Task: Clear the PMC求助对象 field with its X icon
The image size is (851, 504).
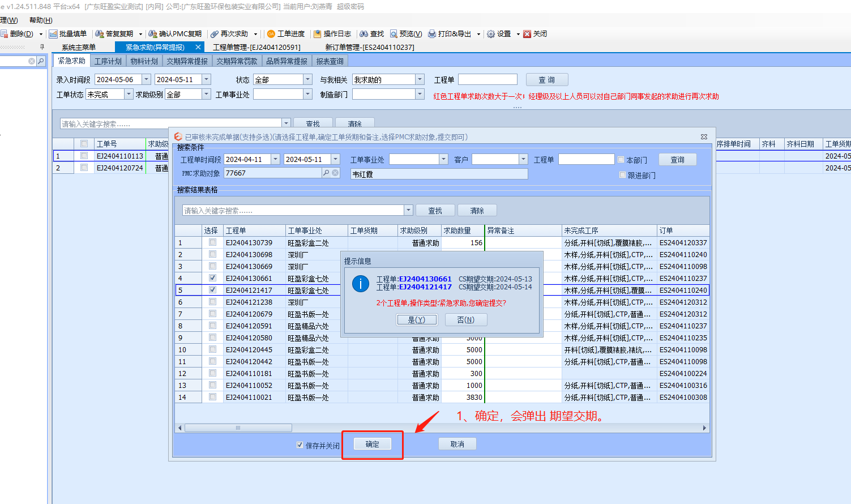Action: (335, 173)
